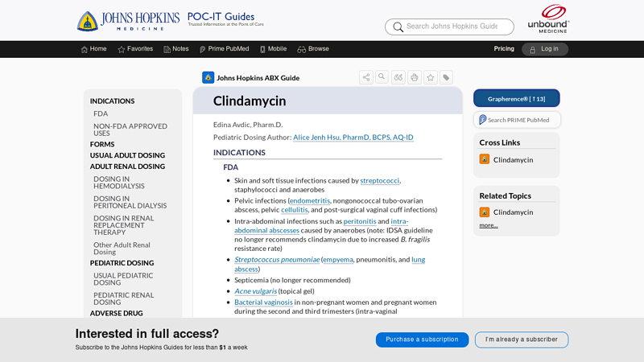Add Clindamycin to favorites with star icon
The width and height of the screenshot is (644, 362).
click(x=431, y=78)
